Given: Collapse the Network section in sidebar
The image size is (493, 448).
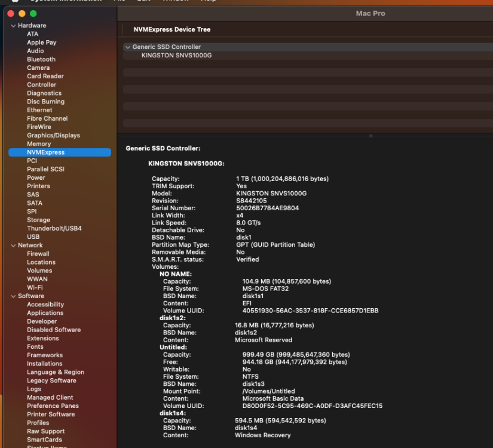Looking at the screenshot, I should click(x=13, y=246).
